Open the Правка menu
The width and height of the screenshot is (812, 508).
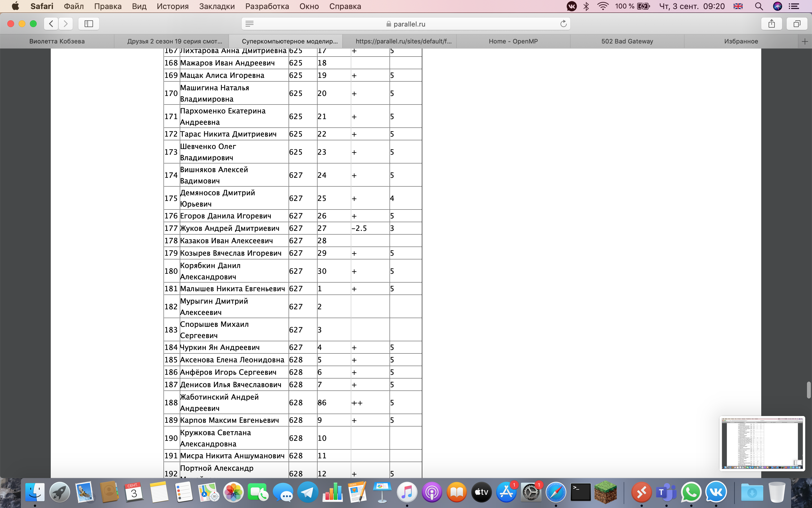pos(108,6)
